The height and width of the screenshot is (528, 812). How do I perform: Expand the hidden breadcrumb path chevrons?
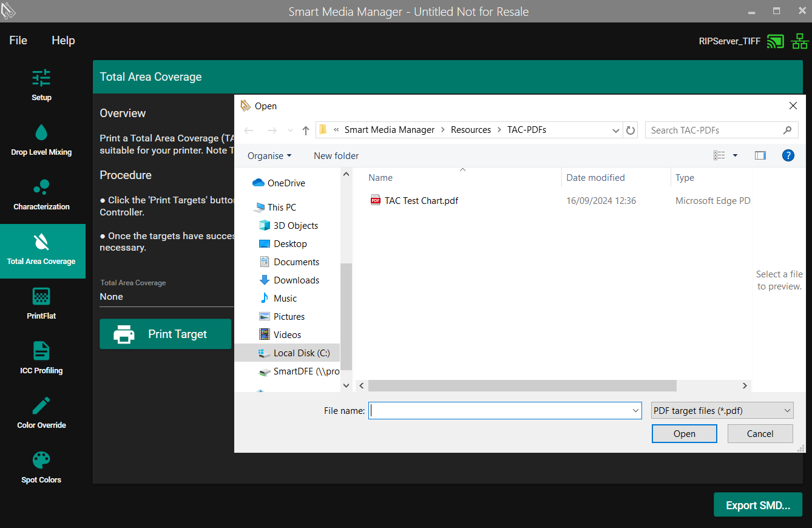coord(336,130)
